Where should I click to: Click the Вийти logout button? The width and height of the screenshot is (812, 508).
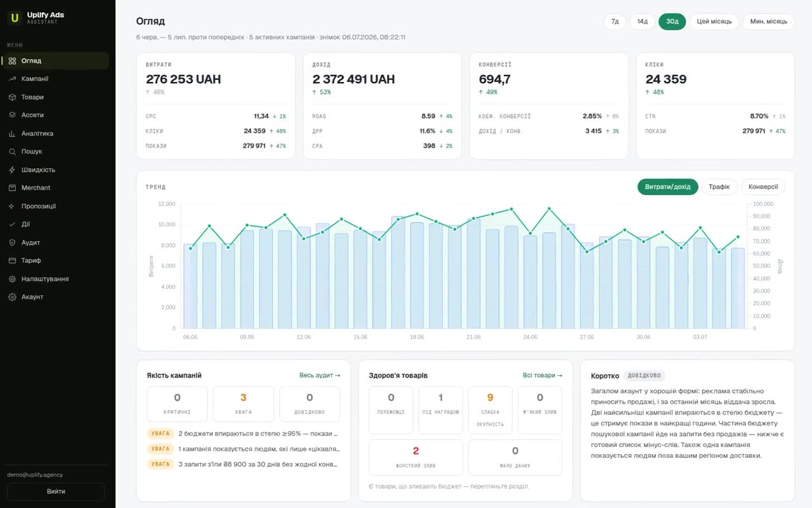click(x=56, y=491)
